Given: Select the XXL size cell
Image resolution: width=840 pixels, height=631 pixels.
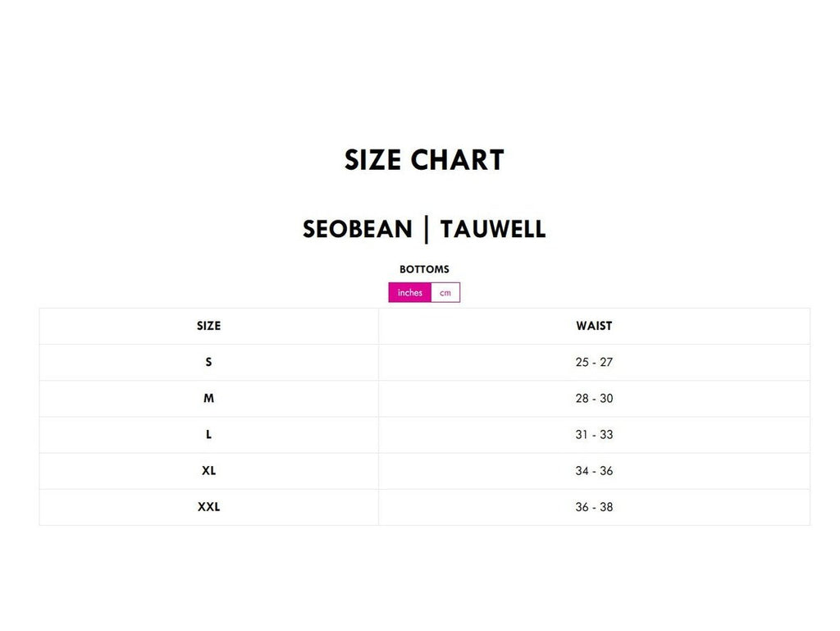Looking at the screenshot, I should (x=208, y=506).
